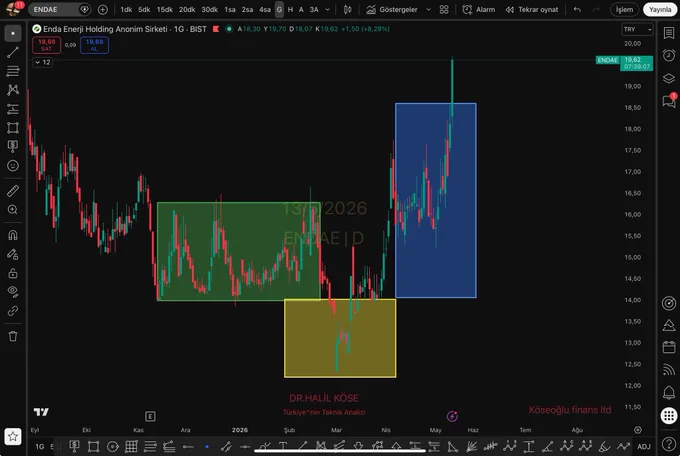This screenshot has width=680, height=456.
Task: Delete drawings with the trash icon
Action: 13,336
